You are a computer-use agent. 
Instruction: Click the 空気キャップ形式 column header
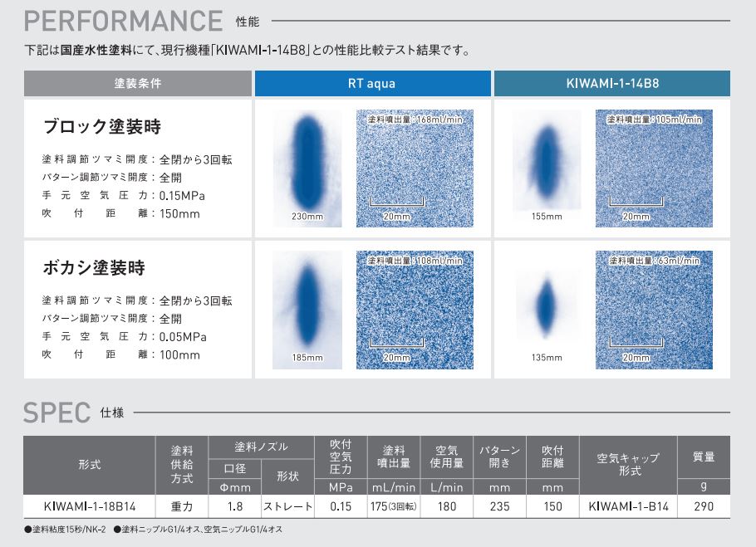(628, 465)
